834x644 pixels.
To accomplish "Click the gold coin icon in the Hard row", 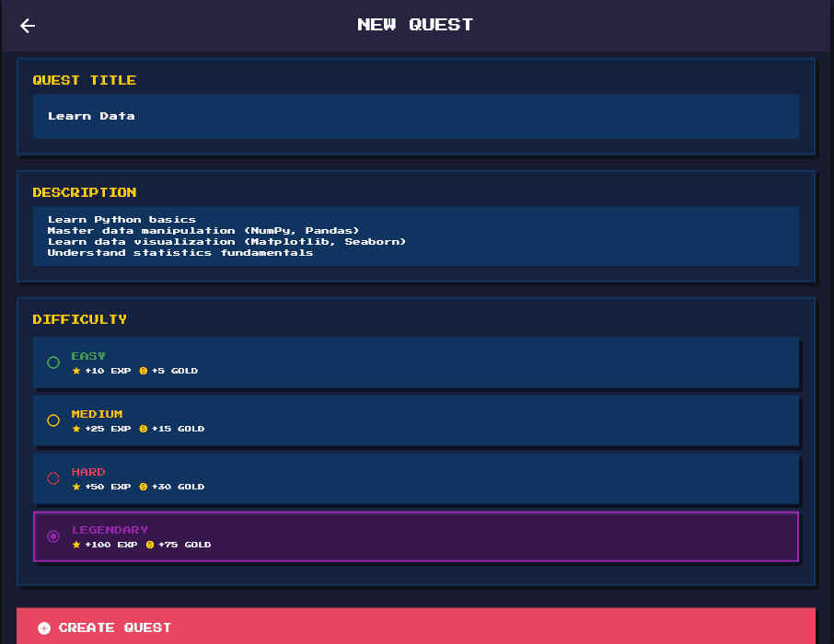I will point(143,487).
